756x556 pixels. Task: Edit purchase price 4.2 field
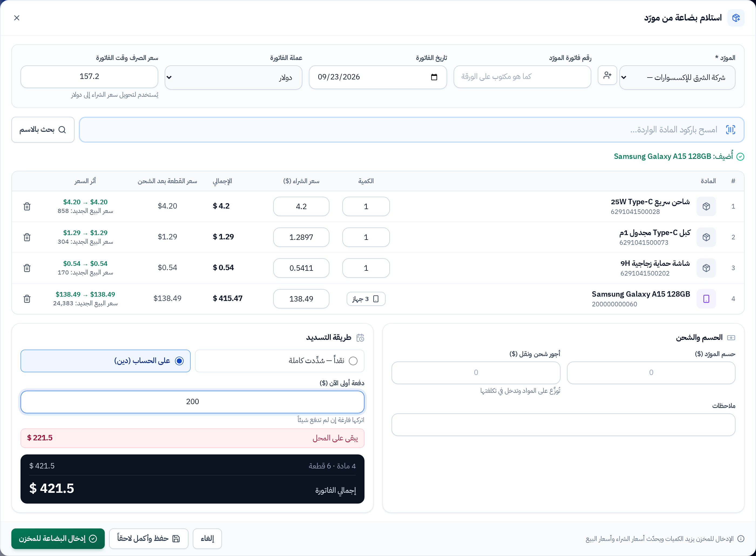pos(301,206)
